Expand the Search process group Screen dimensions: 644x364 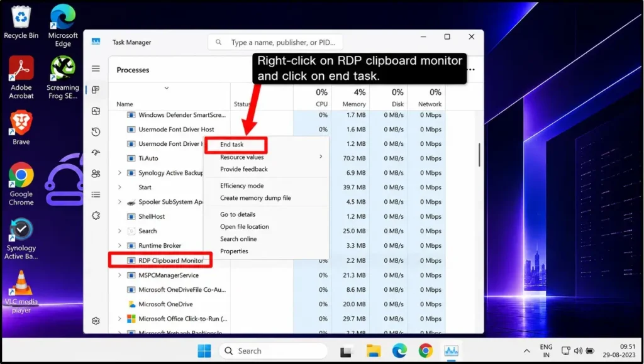[x=119, y=231]
